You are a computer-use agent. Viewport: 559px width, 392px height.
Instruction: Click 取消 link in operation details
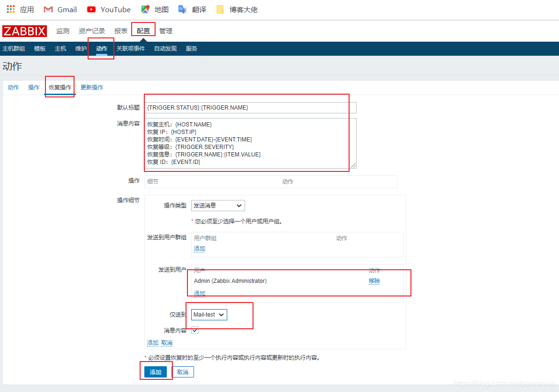(167, 343)
